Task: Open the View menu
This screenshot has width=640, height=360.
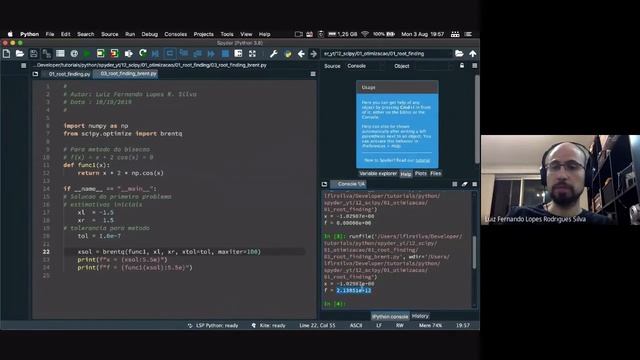Action: tap(246, 34)
